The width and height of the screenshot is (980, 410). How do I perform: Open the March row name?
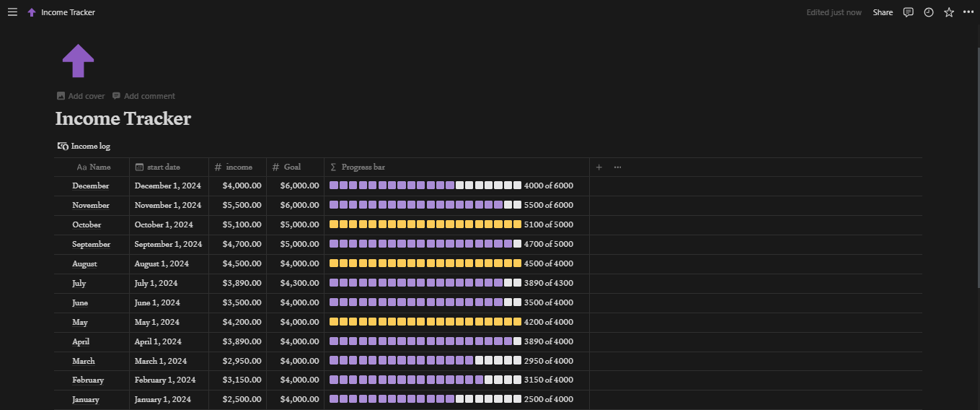[x=84, y=361]
